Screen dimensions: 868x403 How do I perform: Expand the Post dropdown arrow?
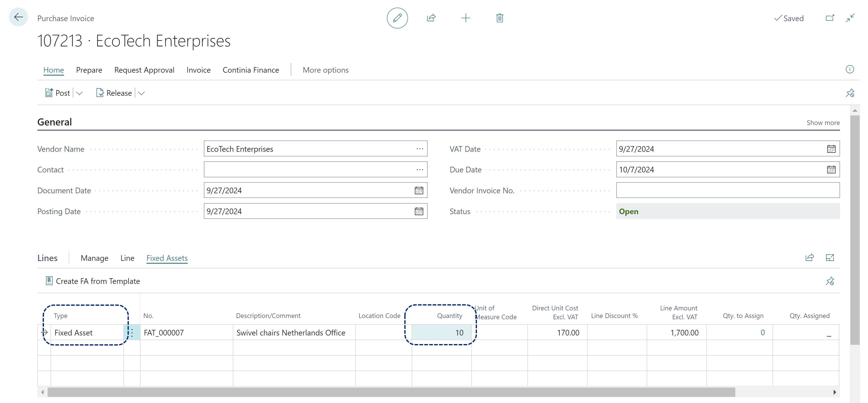click(79, 93)
